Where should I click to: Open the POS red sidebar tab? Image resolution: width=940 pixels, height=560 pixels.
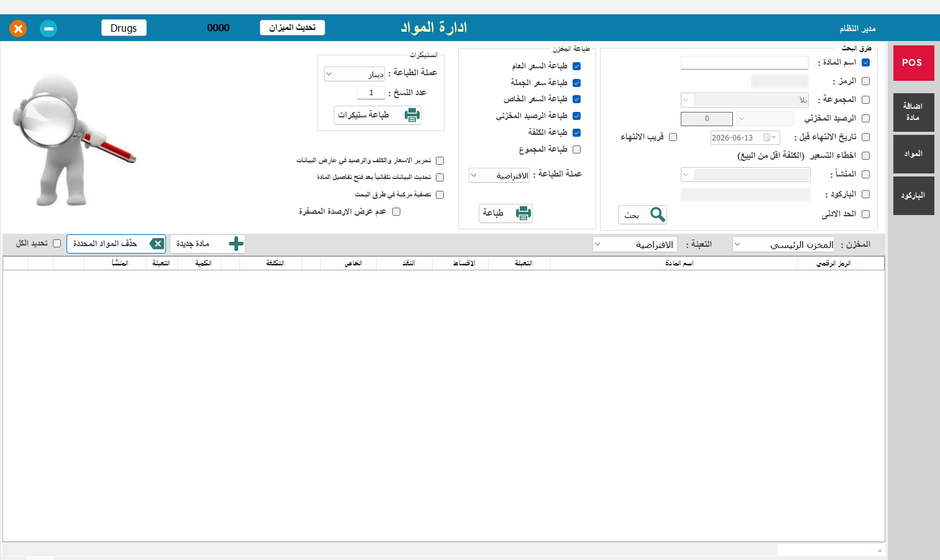click(913, 63)
